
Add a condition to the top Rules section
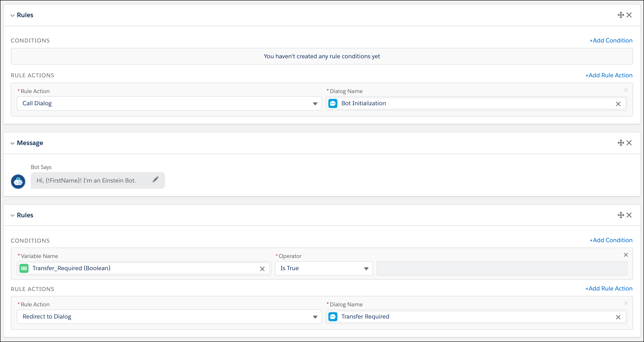(x=611, y=40)
